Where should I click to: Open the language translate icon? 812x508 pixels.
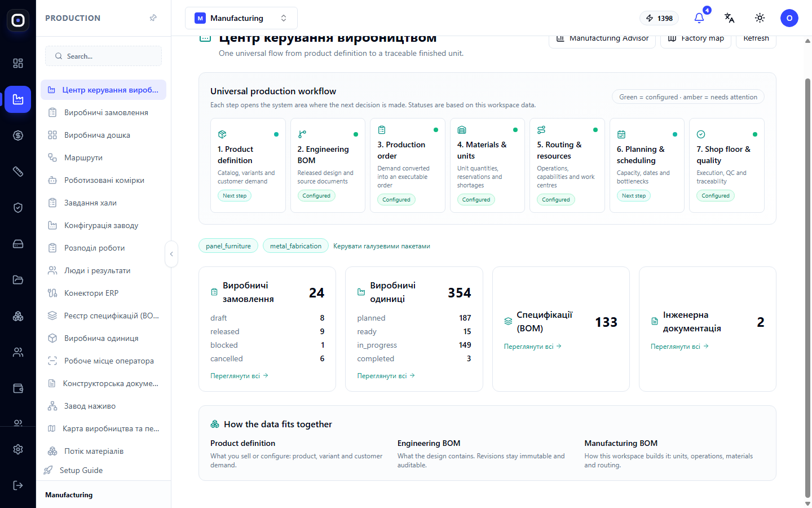tap(730, 18)
